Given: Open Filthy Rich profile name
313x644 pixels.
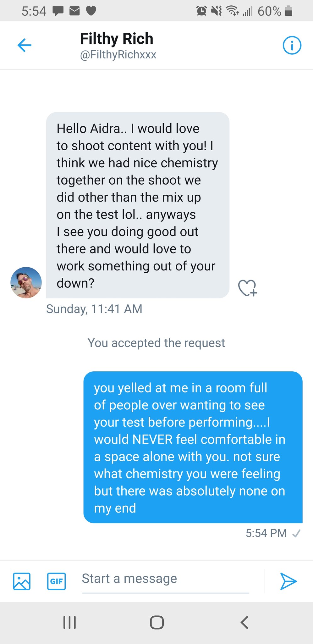Looking at the screenshot, I should (x=117, y=39).
